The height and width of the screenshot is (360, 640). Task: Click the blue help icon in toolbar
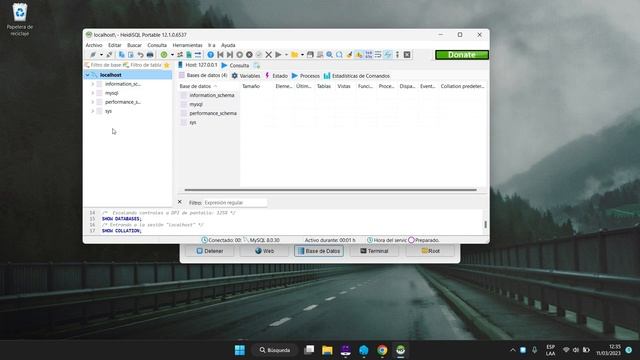[211, 55]
